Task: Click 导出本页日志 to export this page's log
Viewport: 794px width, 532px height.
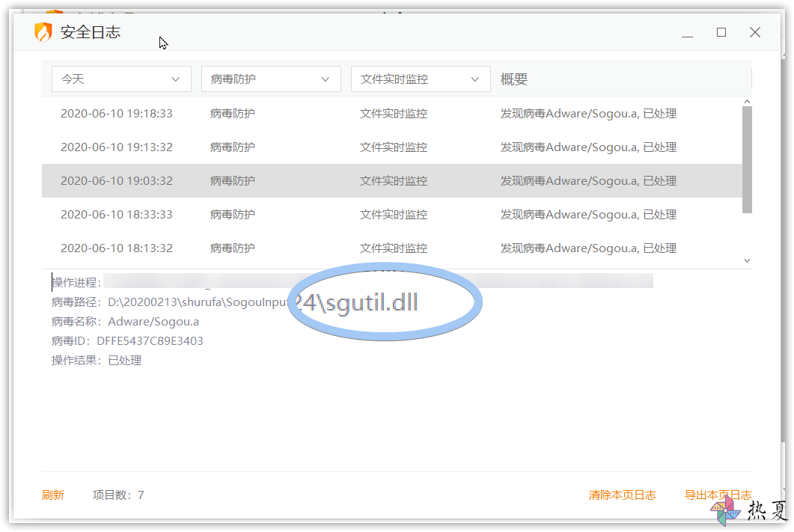Action: tap(718, 495)
